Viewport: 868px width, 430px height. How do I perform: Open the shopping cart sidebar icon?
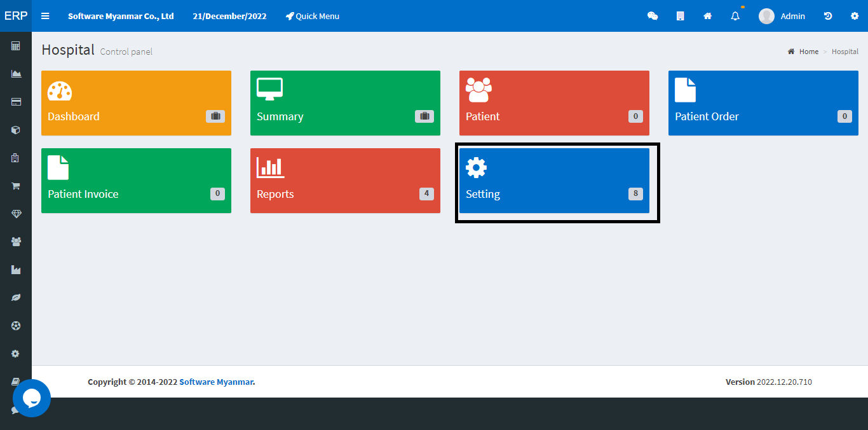tap(16, 186)
